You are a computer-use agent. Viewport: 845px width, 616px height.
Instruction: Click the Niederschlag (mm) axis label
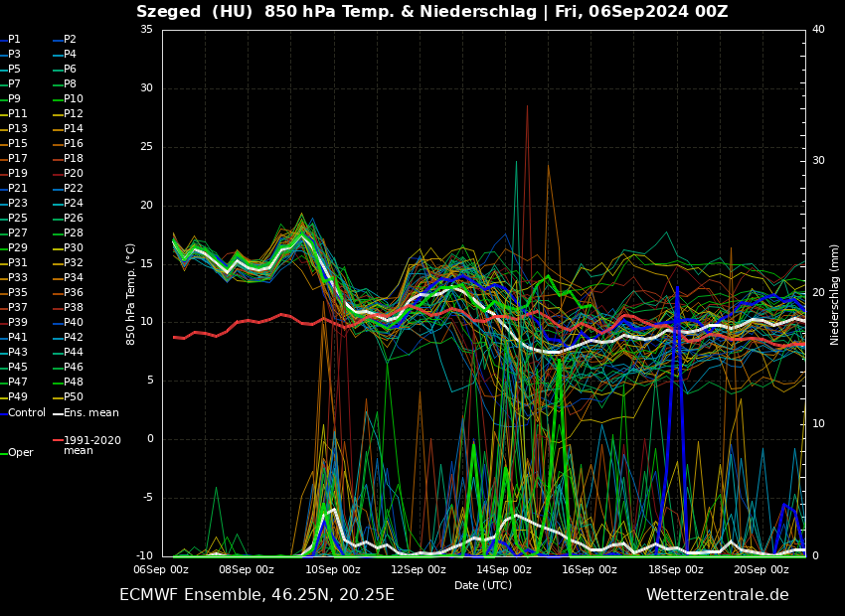[x=835, y=294]
